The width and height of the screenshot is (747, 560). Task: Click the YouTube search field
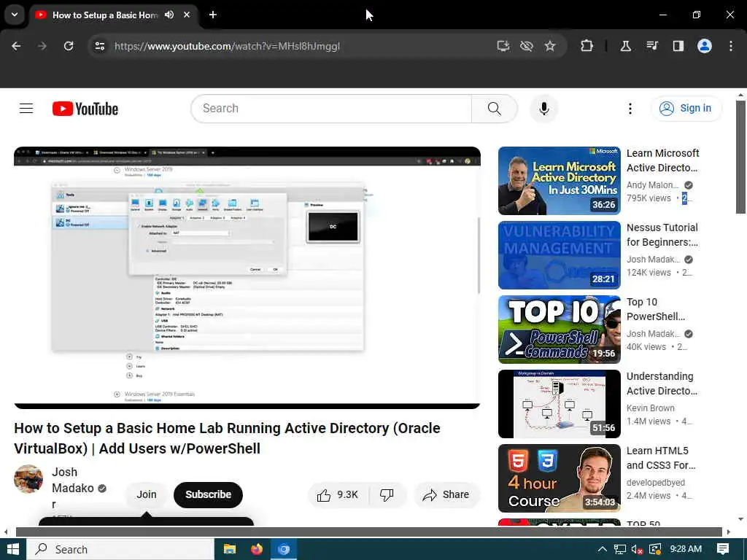pyautogui.click(x=331, y=109)
